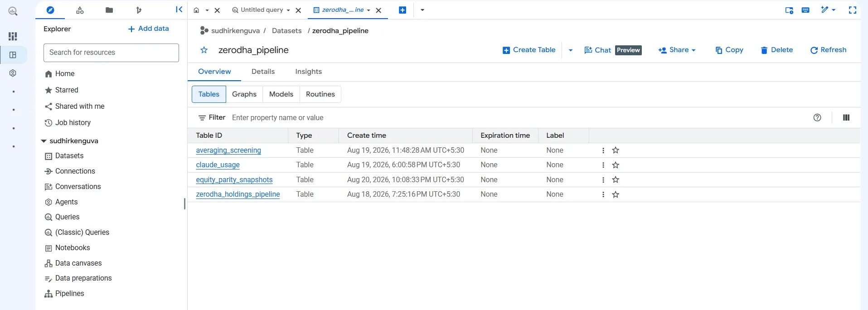Screen dimensions: 868x310
Task: Open the shapes icon tab in Explorer header
Action: coord(80,10)
